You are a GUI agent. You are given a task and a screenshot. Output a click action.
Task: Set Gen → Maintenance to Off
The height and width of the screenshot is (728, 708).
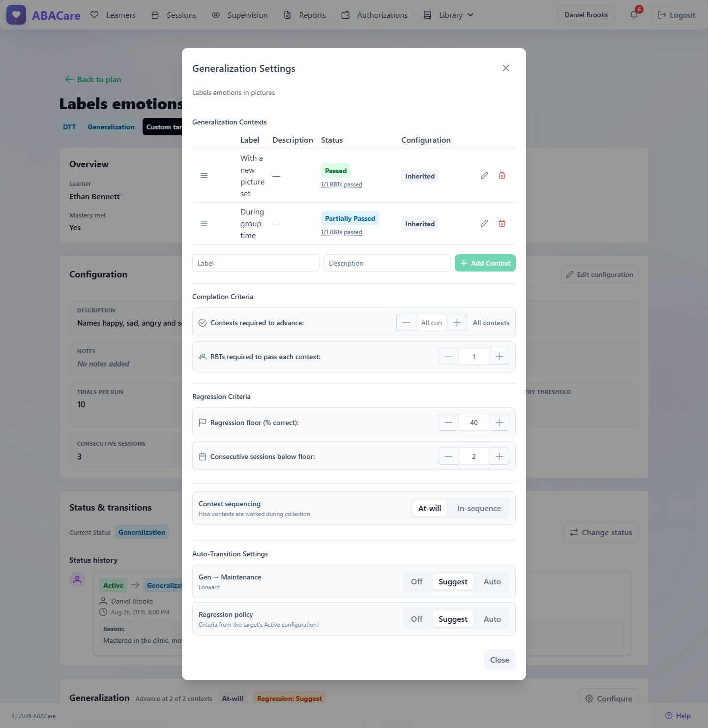(417, 581)
